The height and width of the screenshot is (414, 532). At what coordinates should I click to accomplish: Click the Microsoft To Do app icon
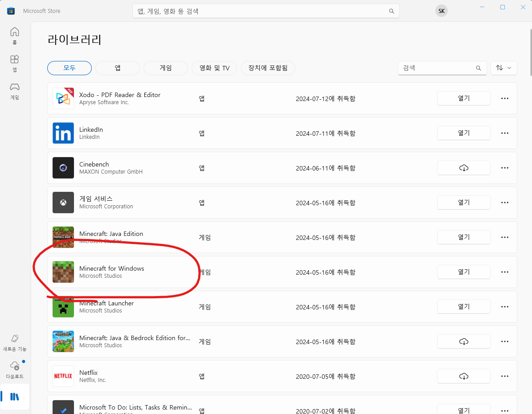click(63, 407)
